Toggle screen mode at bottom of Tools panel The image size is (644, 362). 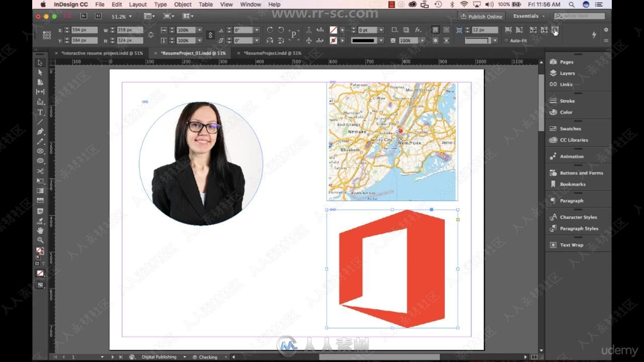click(40, 285)
